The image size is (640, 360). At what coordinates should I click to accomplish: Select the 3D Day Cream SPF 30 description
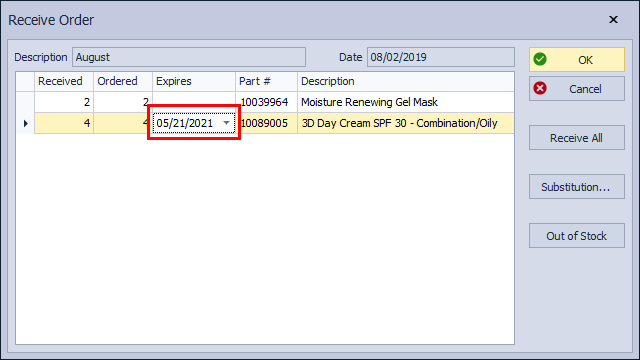pyautogui.click(x=400, y=123)
